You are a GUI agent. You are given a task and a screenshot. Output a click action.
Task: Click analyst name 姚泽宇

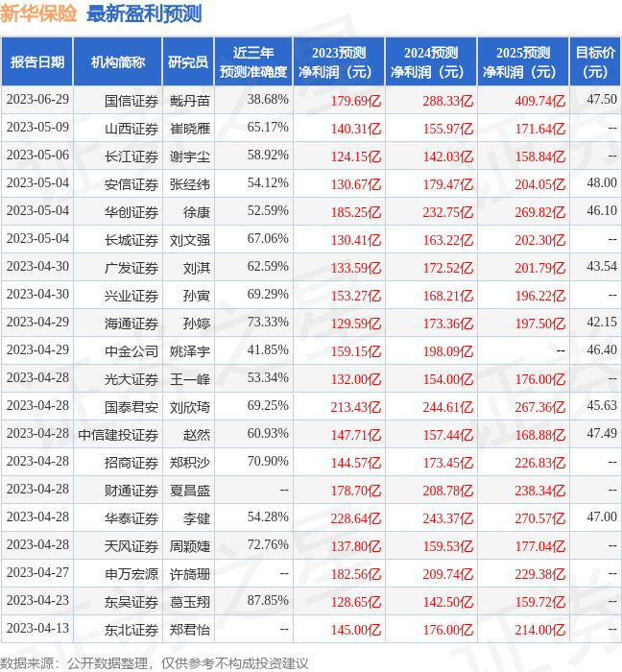click(190, 352)
